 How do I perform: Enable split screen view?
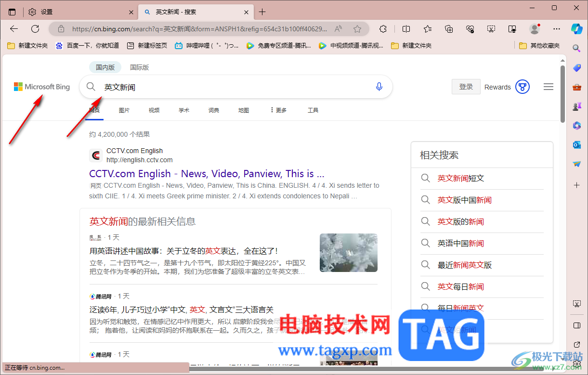pyautogui.click(x=406, y=29)
